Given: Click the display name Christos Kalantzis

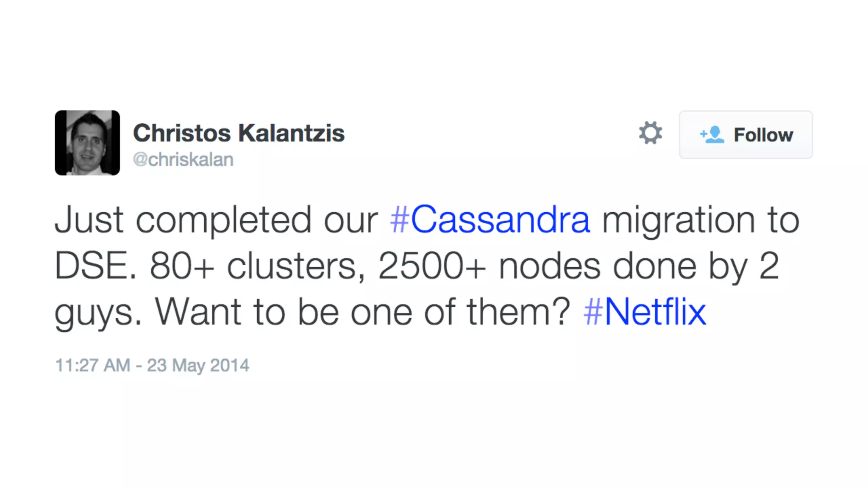Looking at the screenshot, I should 239,133.
